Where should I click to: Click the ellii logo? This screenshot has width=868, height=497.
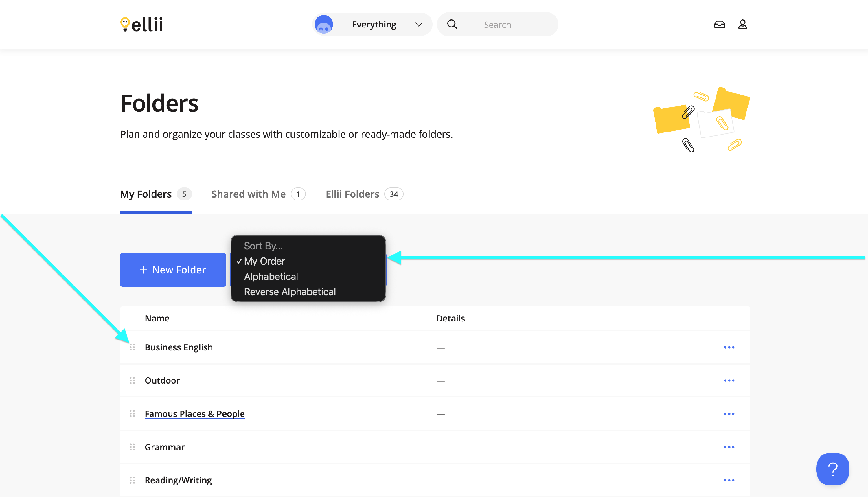(142, 25)
